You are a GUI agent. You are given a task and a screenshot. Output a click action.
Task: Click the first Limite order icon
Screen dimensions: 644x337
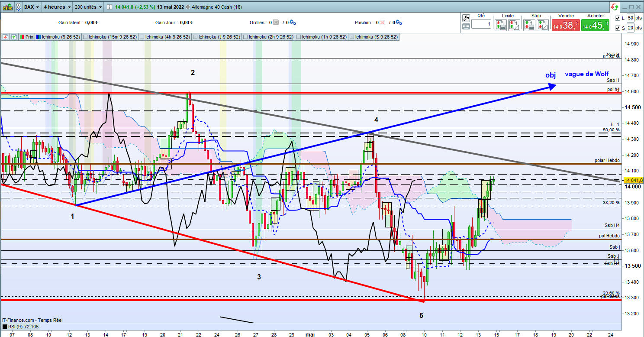coord(502,26)
